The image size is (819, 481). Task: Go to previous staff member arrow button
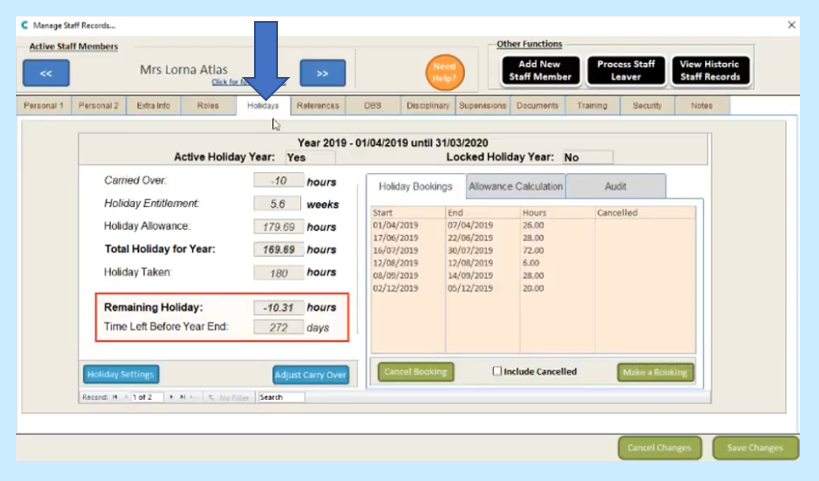click(x=46, y=73)
